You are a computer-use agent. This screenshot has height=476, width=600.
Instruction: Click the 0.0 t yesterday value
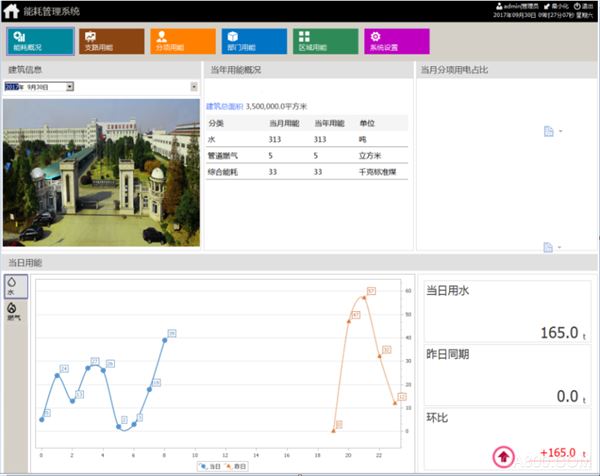pos(571,396)
